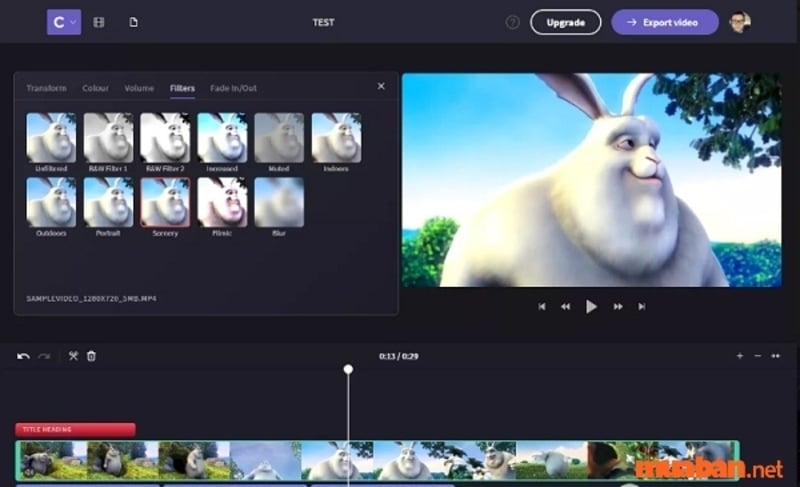Apply the Picnic filter thumbnail
Screen dimensions: 800x487
pyautogui.click(x=222, y=202)
